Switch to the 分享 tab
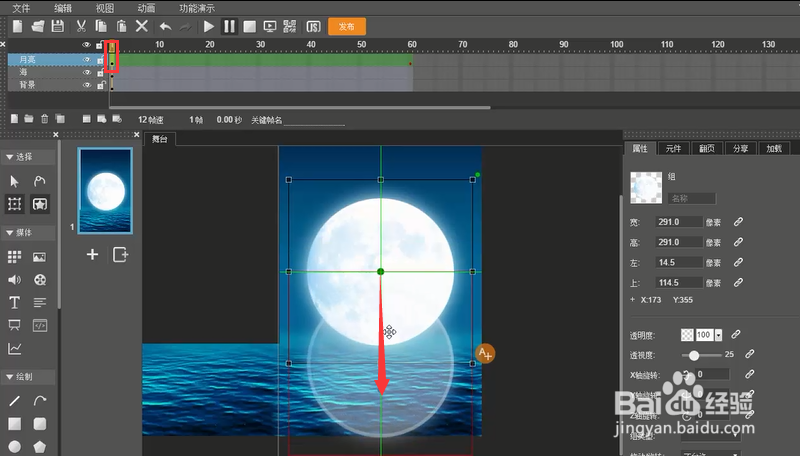The width and height of the screenshot is (800, 456). (x=740, y=148)
